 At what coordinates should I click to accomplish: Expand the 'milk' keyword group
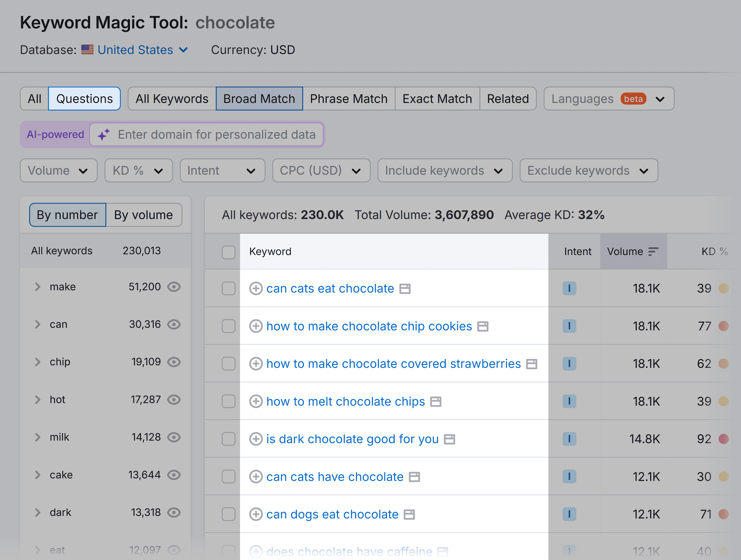38,437
